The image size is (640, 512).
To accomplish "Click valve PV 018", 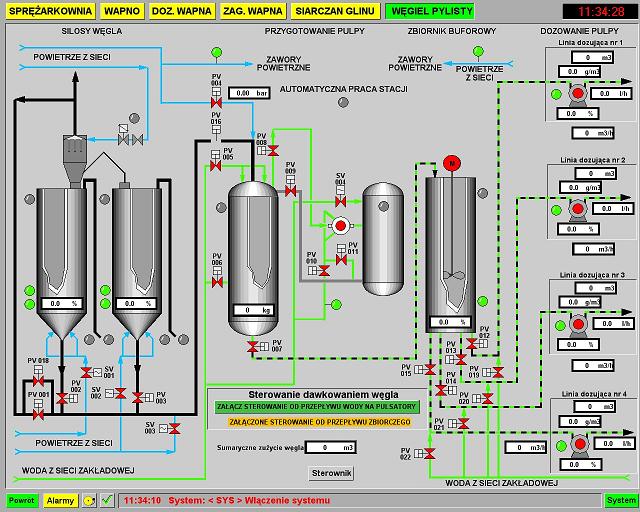I will [38, 381].
